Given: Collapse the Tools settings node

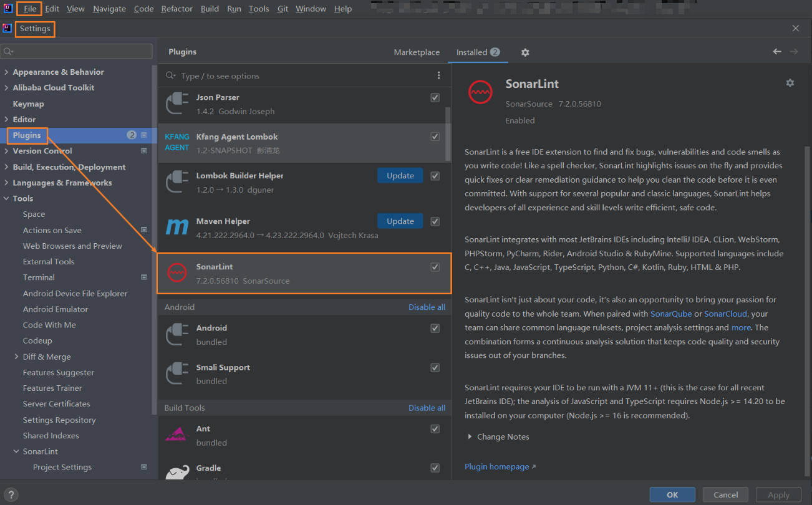Looking at the screenshot, I should tap(6, 198).
